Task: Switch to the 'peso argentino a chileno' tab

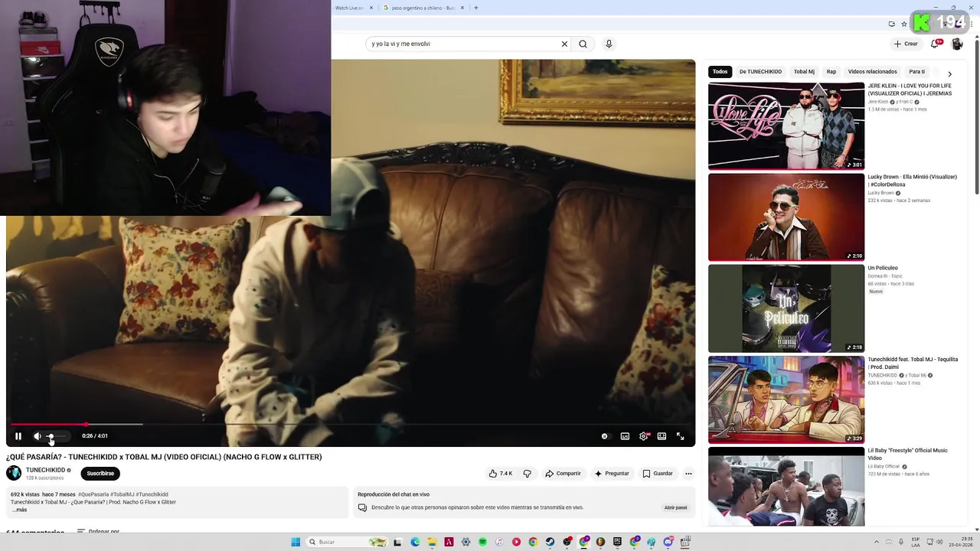Action: pyautogui.click(x=423, y=8)
